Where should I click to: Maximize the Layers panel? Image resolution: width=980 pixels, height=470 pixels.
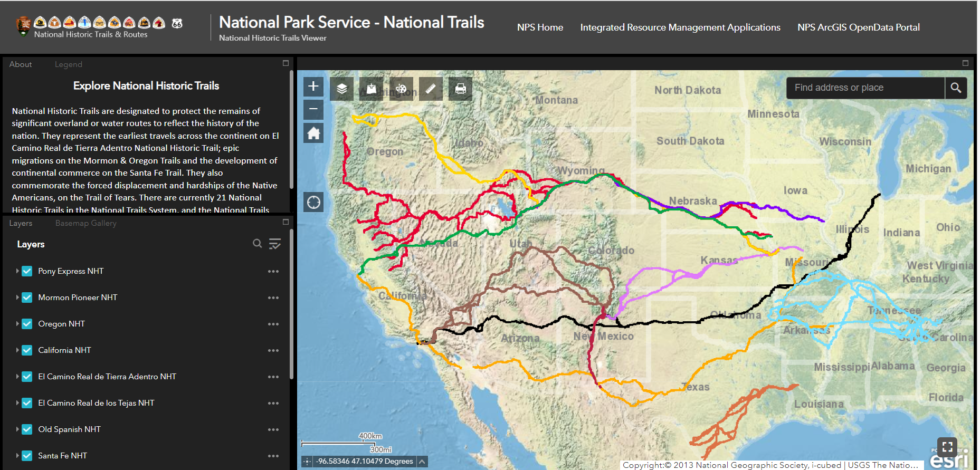(x=286, y=222)
